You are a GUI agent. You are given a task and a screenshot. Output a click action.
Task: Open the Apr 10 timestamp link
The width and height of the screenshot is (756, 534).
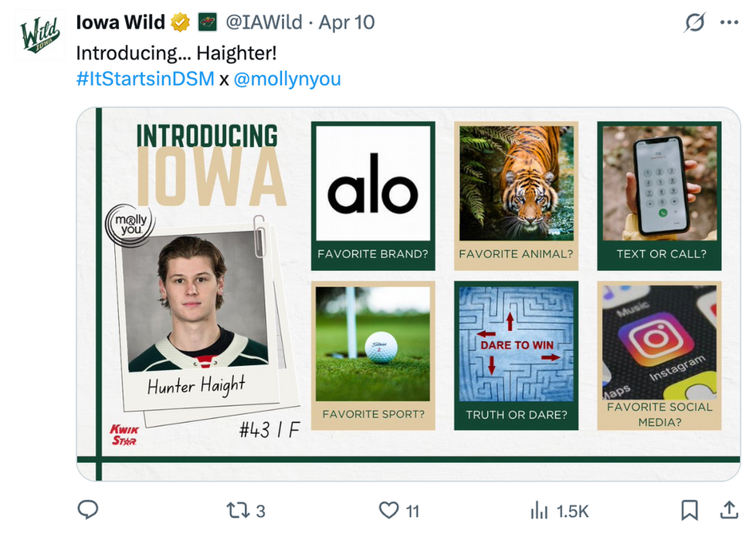347,22
